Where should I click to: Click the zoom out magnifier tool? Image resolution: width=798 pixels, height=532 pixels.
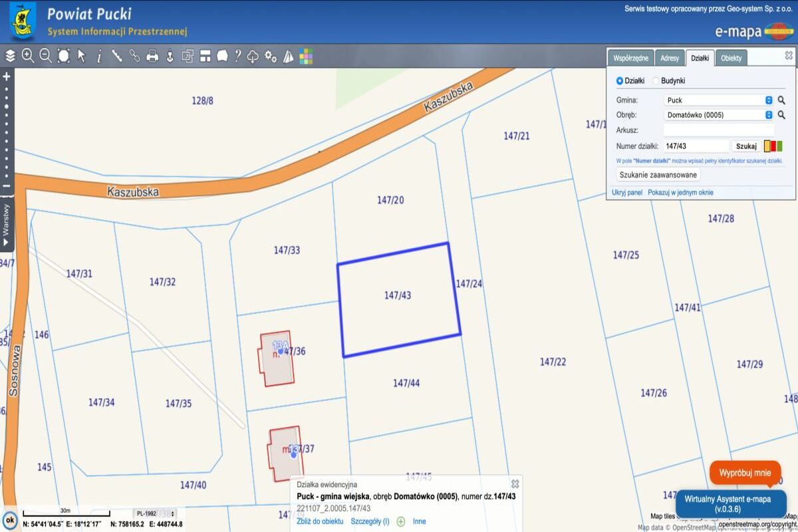(x=45, y=56)
